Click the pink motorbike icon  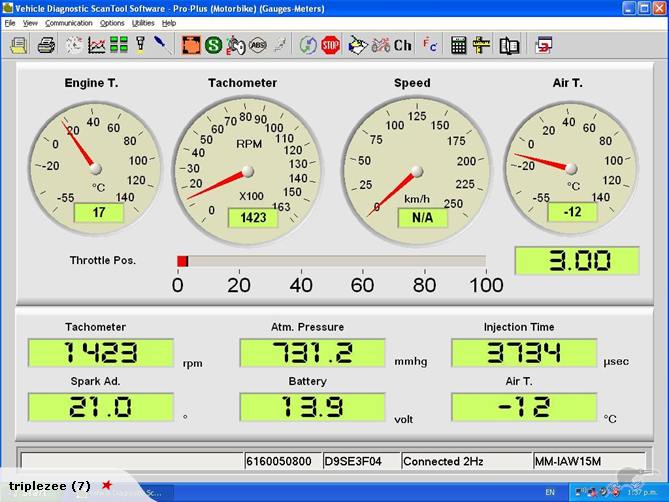tap(381, 45)
